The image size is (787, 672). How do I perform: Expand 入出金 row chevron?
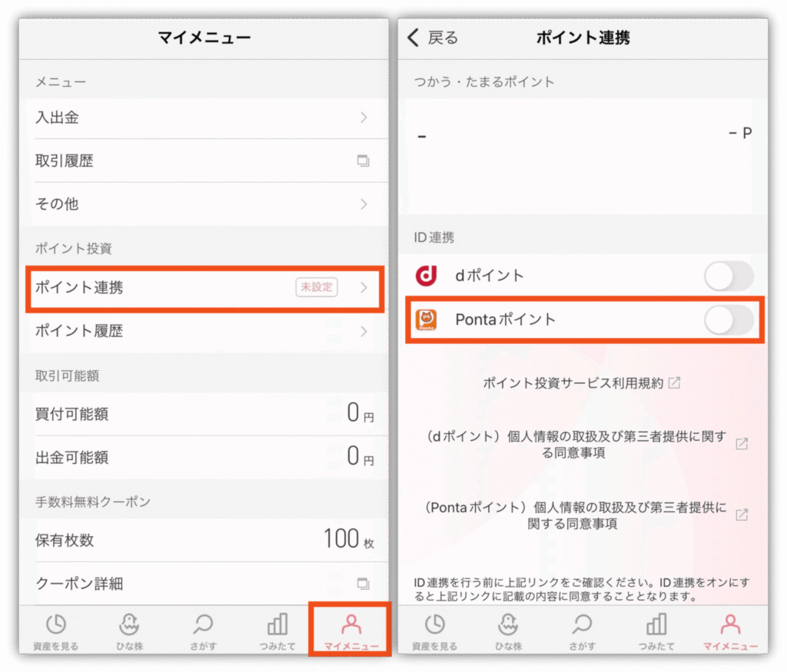(x=364, y=118)
